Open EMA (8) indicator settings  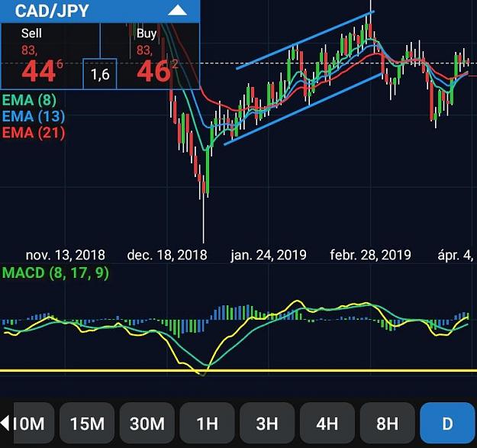(x=29, y=100)
